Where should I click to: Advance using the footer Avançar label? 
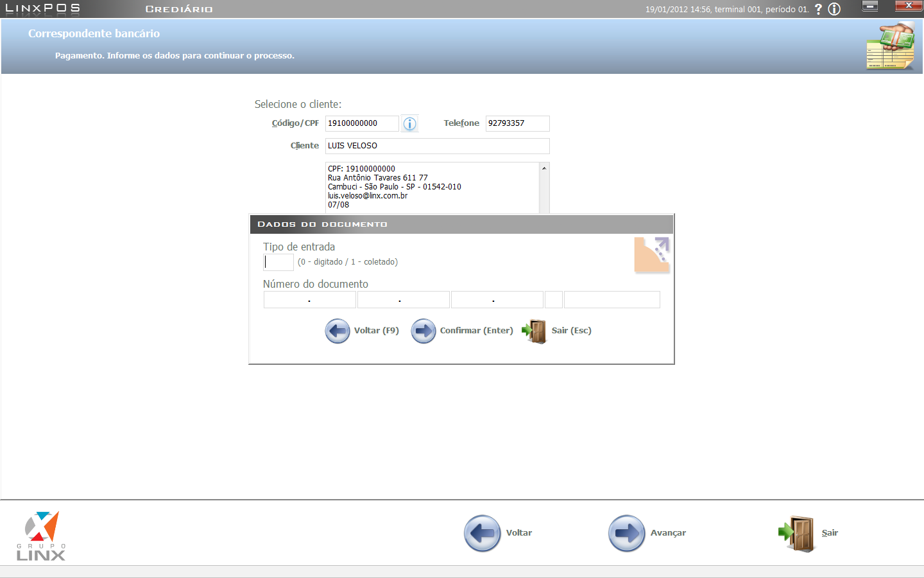pos(668,533)
